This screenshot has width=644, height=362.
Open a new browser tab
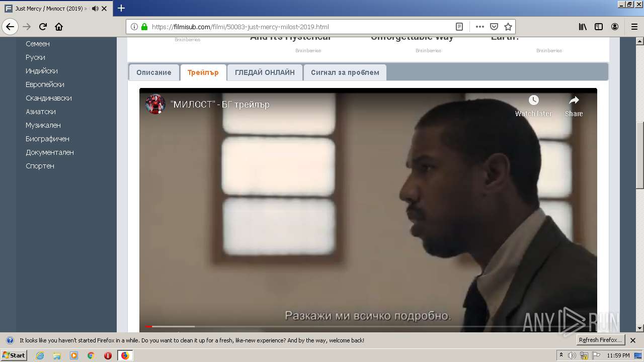point(121,8)
